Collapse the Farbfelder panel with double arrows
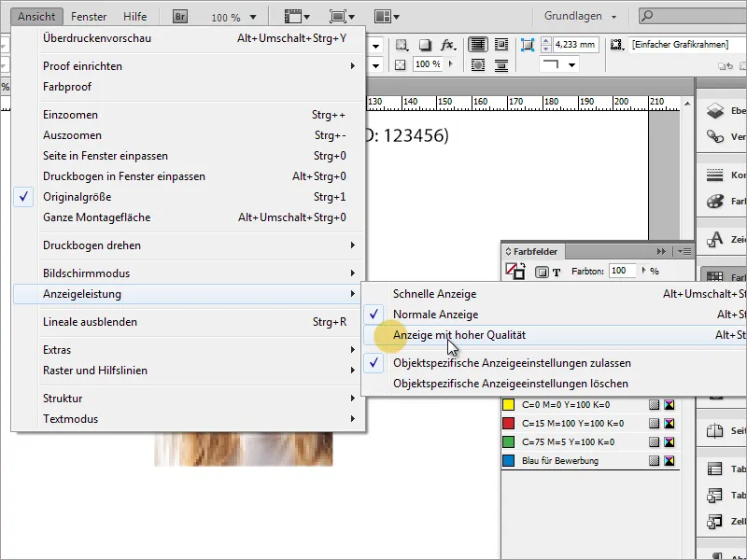This screenshot has height=560, width=747. [661, 251]
